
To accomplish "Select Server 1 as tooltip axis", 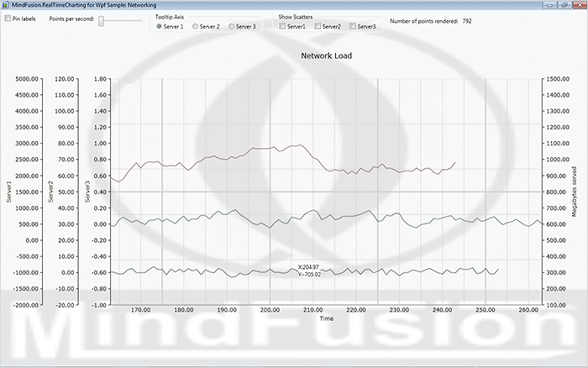I will (x=160, y=27).
